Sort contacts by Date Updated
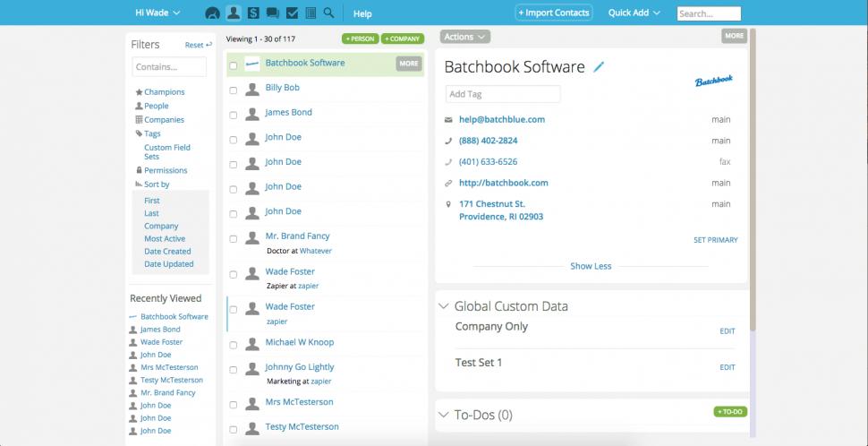 tap(169, 264)
